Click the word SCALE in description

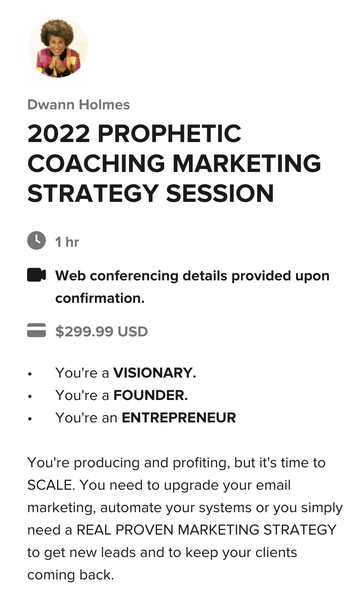pyautogui.click(x=49, y=485)
